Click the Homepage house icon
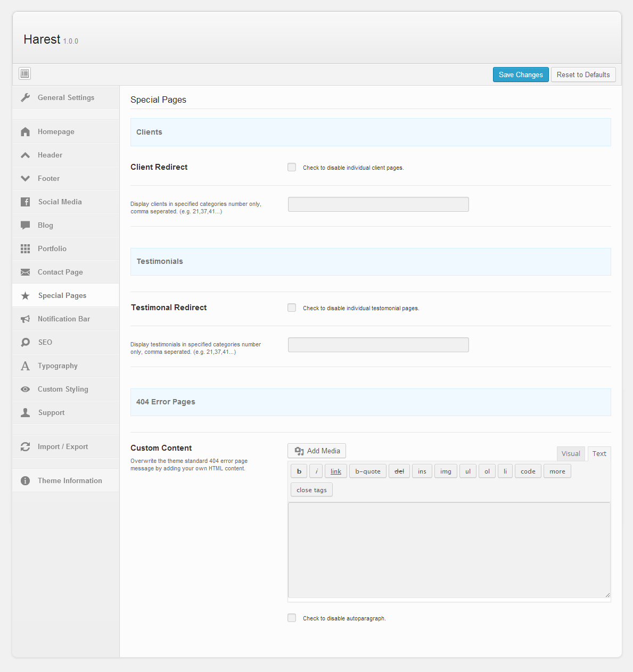This screenshot has height=672, width=633. tap(25, 131)
